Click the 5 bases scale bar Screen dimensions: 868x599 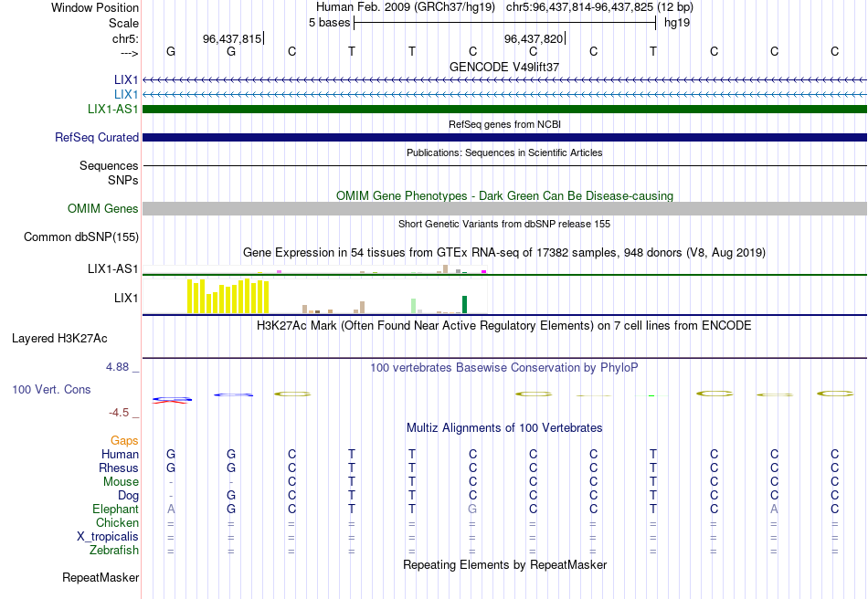point(504,23)
